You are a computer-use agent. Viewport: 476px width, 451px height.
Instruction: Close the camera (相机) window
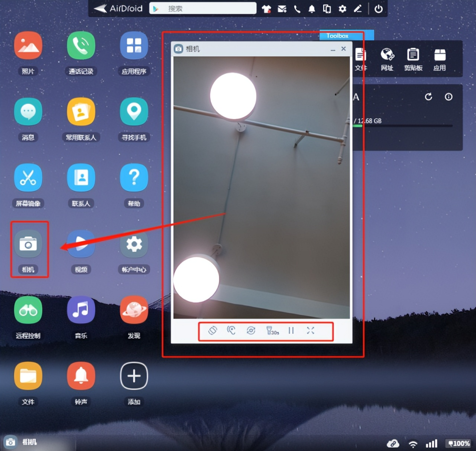coord(344,49)
